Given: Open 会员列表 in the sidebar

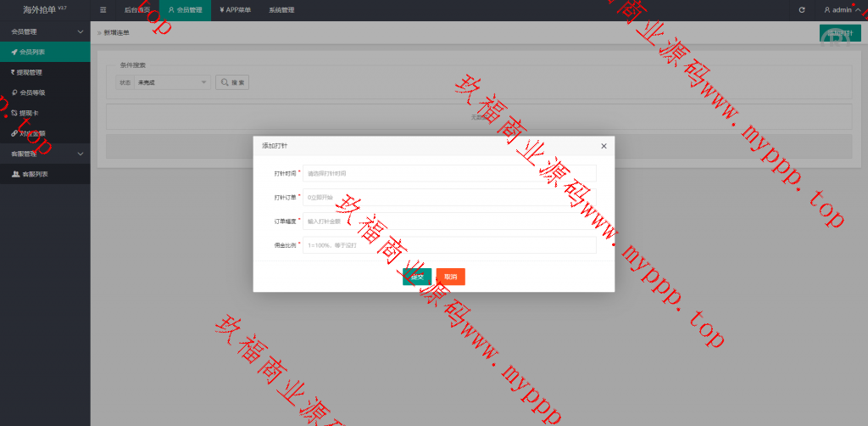Looking at the screenshot, I should pos(32,52).
